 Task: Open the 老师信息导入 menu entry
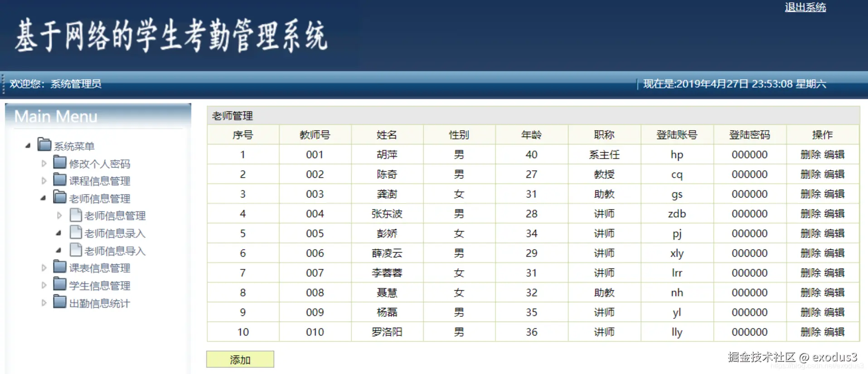coord(115,251)
